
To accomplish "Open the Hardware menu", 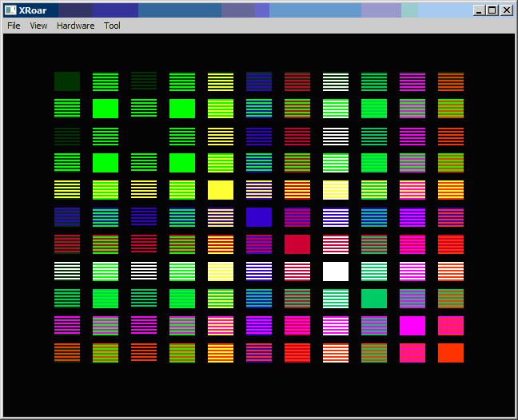I will 75,26.
